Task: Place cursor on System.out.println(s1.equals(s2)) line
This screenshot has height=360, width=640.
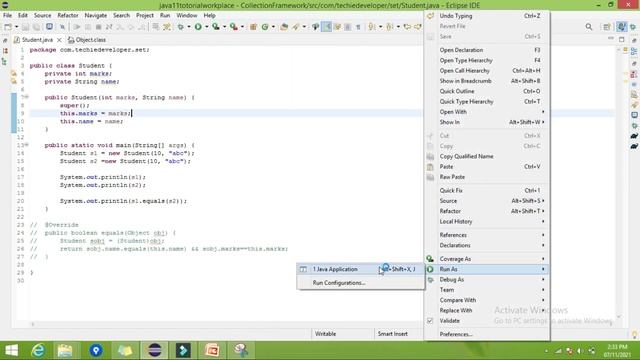Action: (x=123, y=201)
